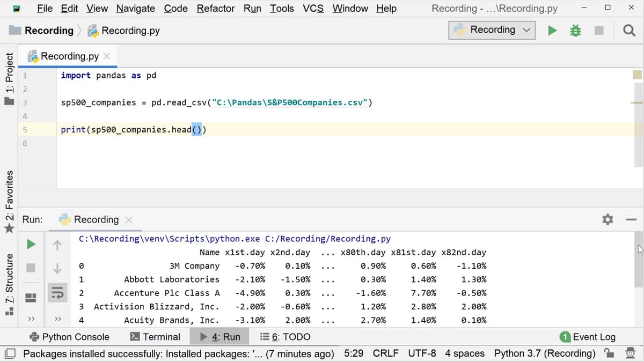Image resolution: width=644 pixels, height=362 pixels.
Task: Click the Packages installed successfully status message
Action: pyautogui.click(x=179, y=353)
